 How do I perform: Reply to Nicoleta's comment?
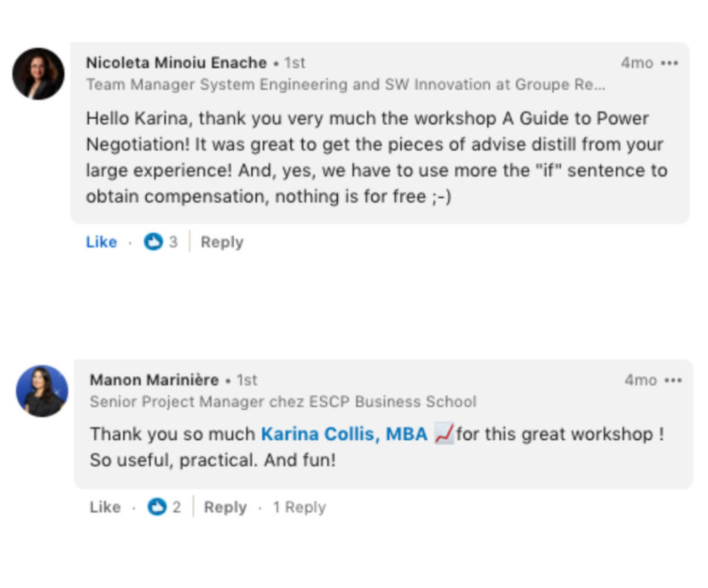[222, 242]
